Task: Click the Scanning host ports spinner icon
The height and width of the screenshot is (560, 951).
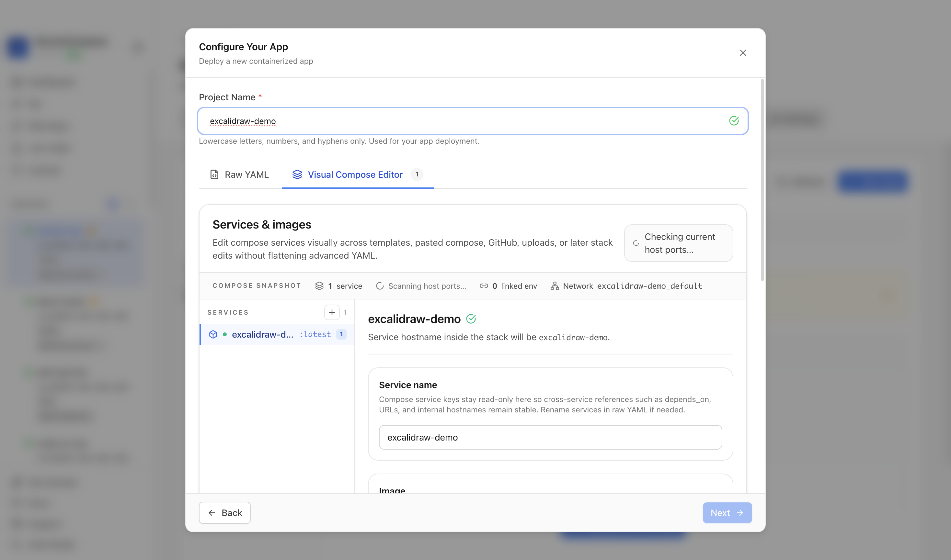Action: [x=380, y=286]
